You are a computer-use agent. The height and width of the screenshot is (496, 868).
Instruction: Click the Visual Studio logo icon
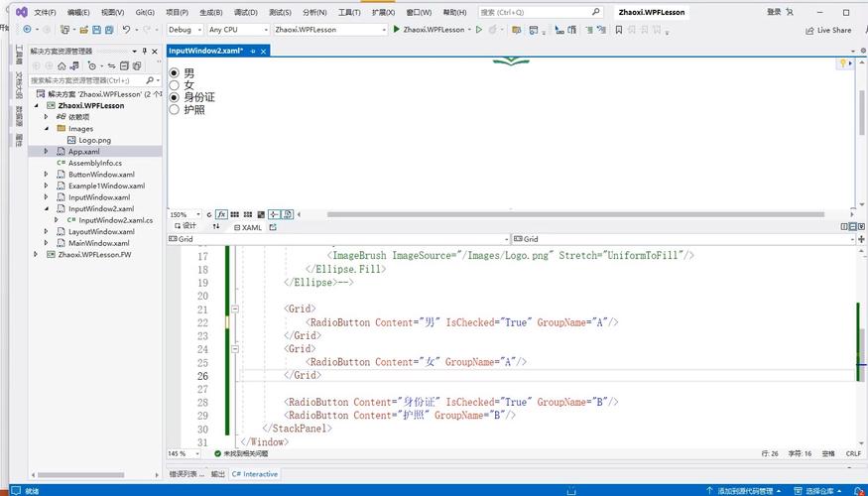click(x=21, y=12)
